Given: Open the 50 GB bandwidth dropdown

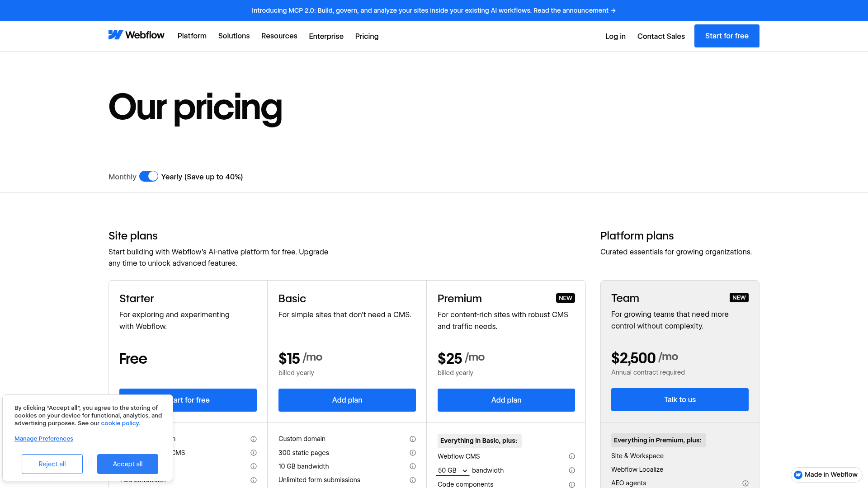Looking at the screenshot, I should pos(453,470).
